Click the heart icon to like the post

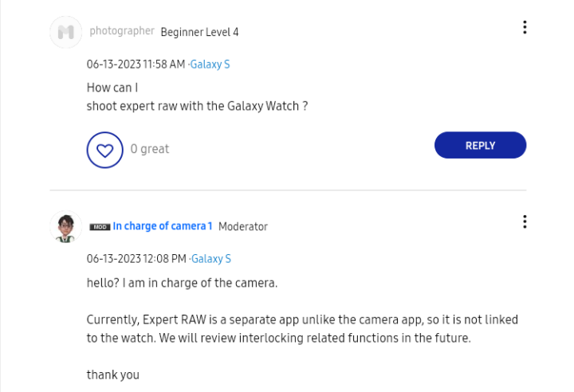(104, 150)
